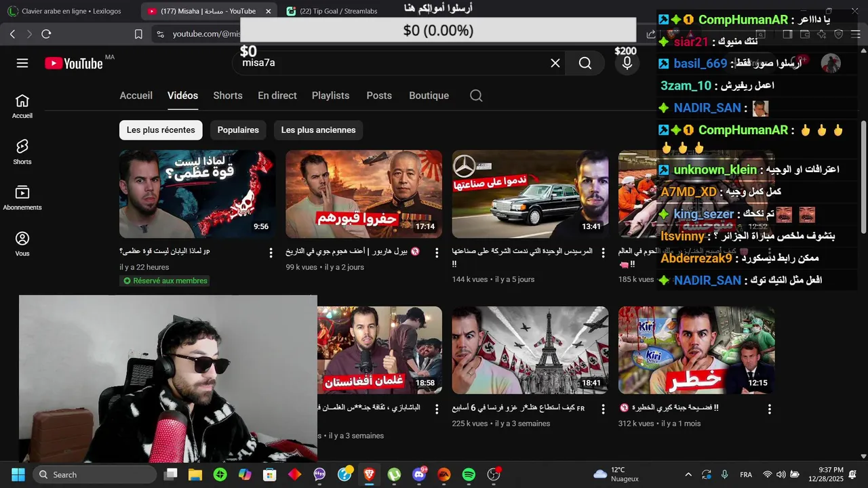Switch to channel Boutique tab
Screen dimensions: 868x488
tap(429, 96)
